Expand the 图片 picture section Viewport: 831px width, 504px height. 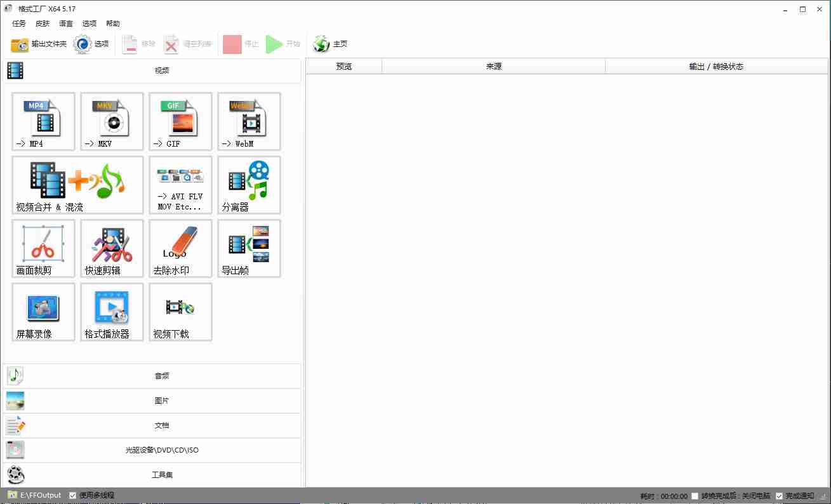coord(161,401)
